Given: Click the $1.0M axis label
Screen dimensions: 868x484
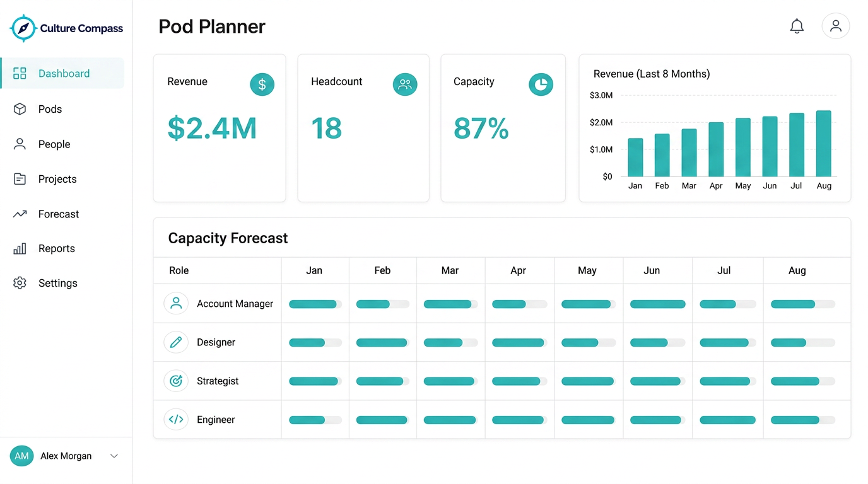Looking at the screenshot, I should 601,149.
